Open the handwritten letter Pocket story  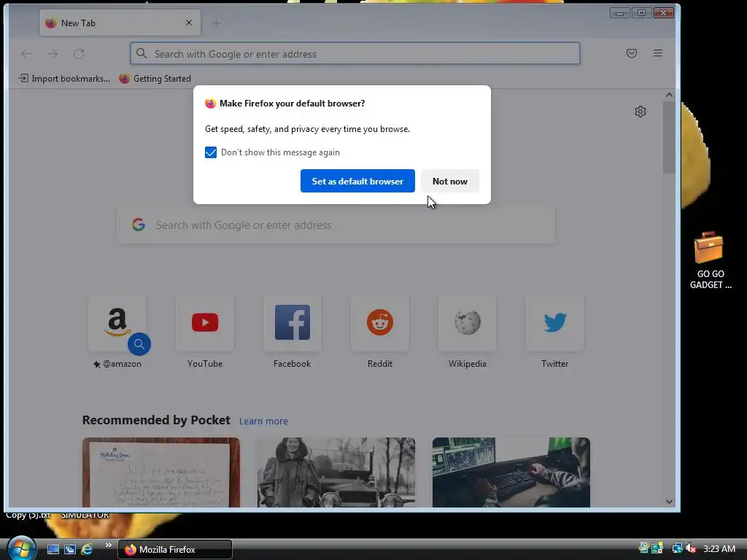[x=161, y=472]
